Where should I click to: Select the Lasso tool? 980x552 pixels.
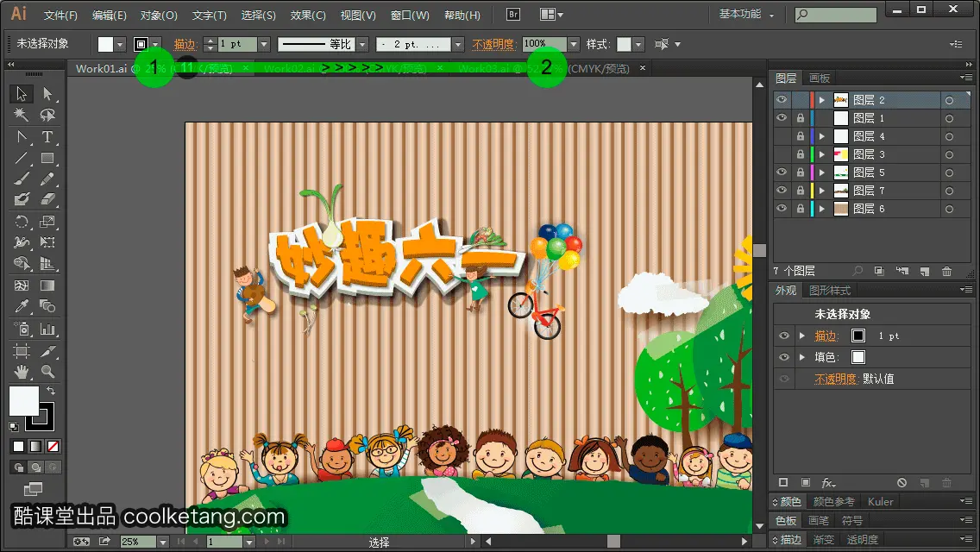click(x=47, y=115)
